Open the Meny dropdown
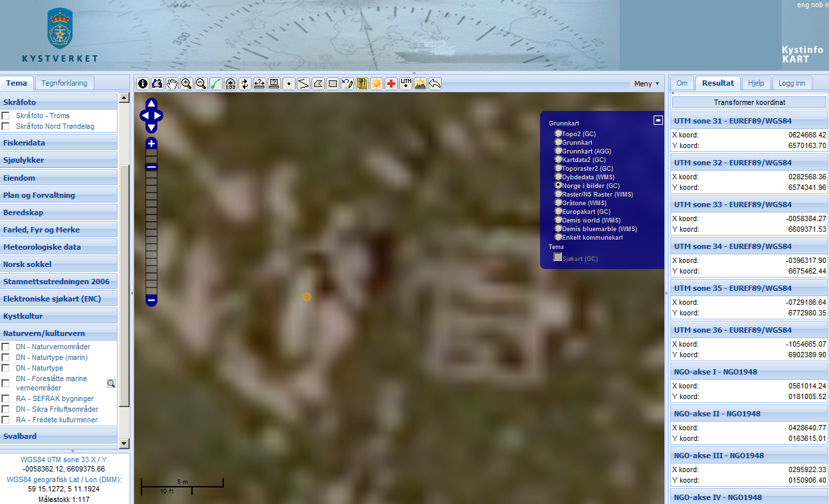This screenshot has width=829, height=504. point(646,84)
